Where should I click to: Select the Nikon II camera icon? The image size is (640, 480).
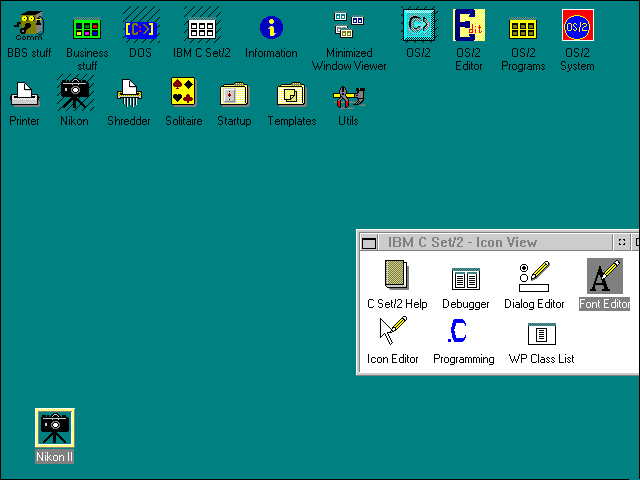click(x=55, y=428)
